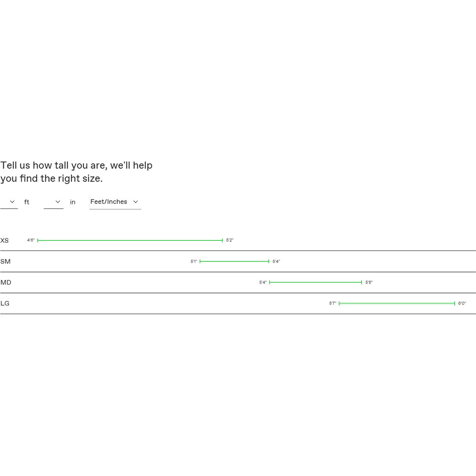The image size is (476, 476).
Task: Click the XS green height range bar
Action: 130,240
